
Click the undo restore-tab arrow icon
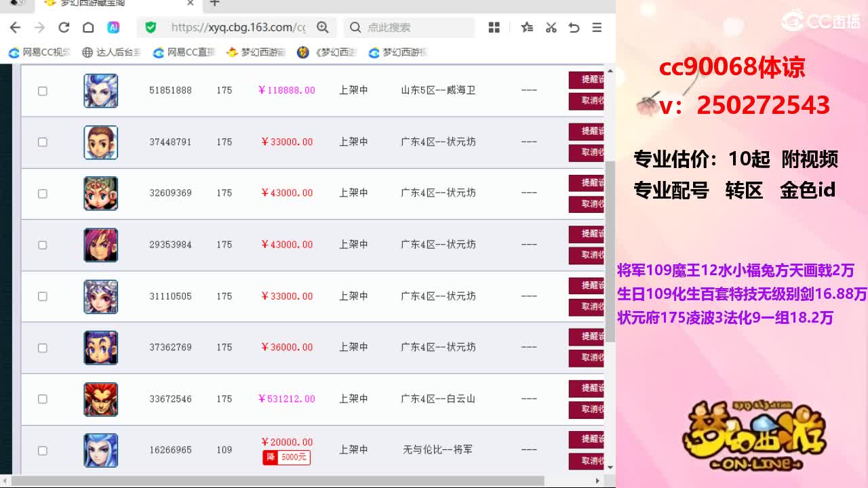coord(574,27)
